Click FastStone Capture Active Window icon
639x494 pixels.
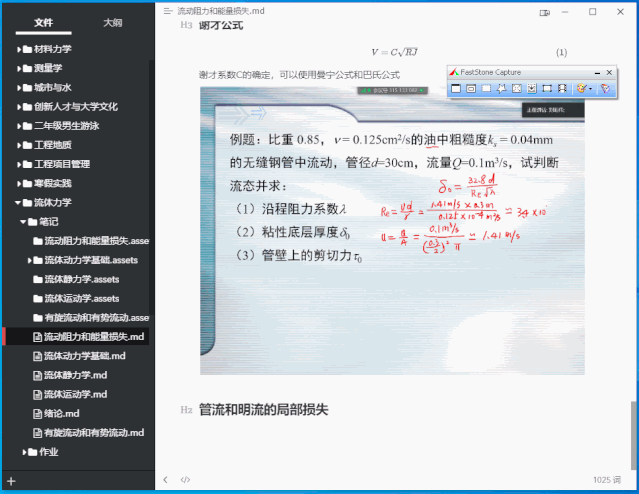(x=456, y=88)
